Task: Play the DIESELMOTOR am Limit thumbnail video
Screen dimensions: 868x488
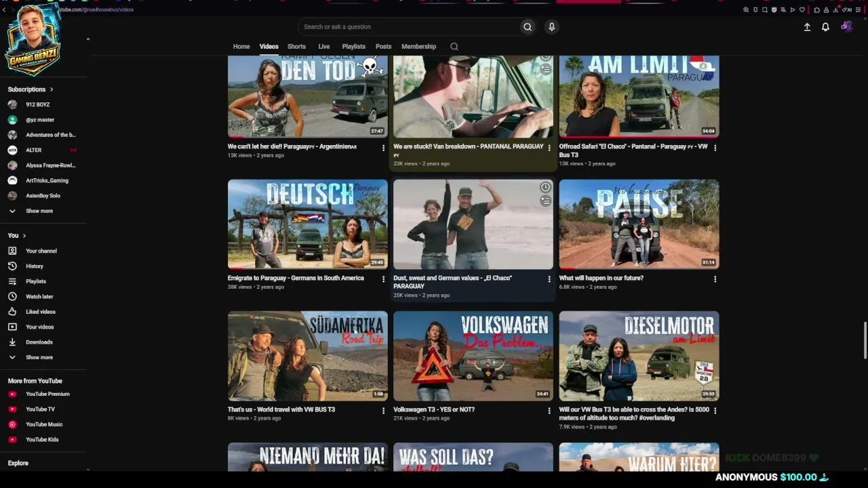Action: [639, 356]
